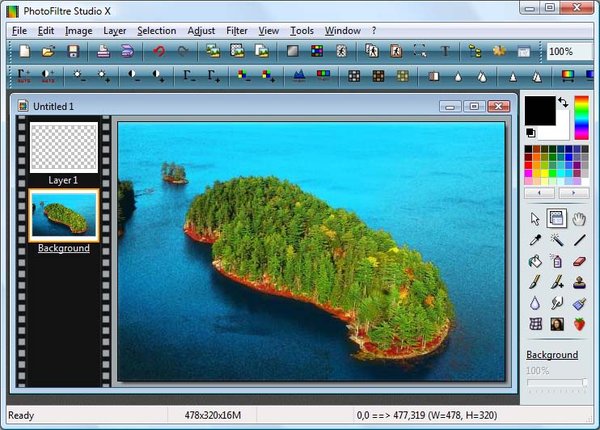Insert text with the T tool

click(445, 51)
